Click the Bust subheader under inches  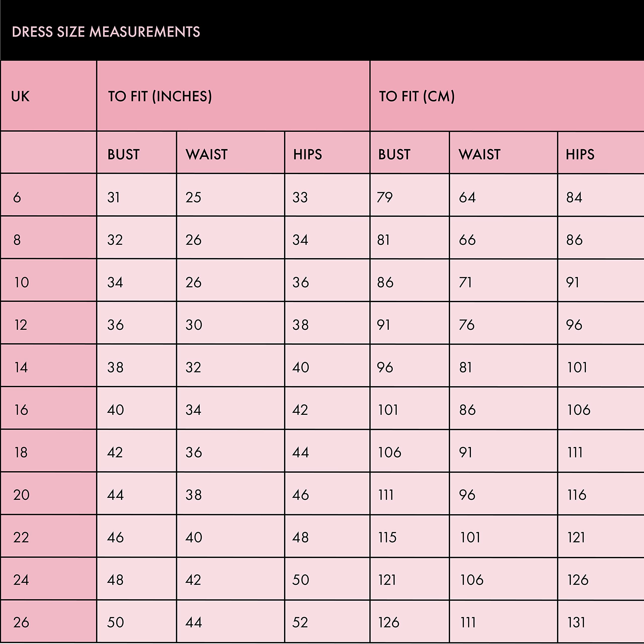(x=123, y=154)
